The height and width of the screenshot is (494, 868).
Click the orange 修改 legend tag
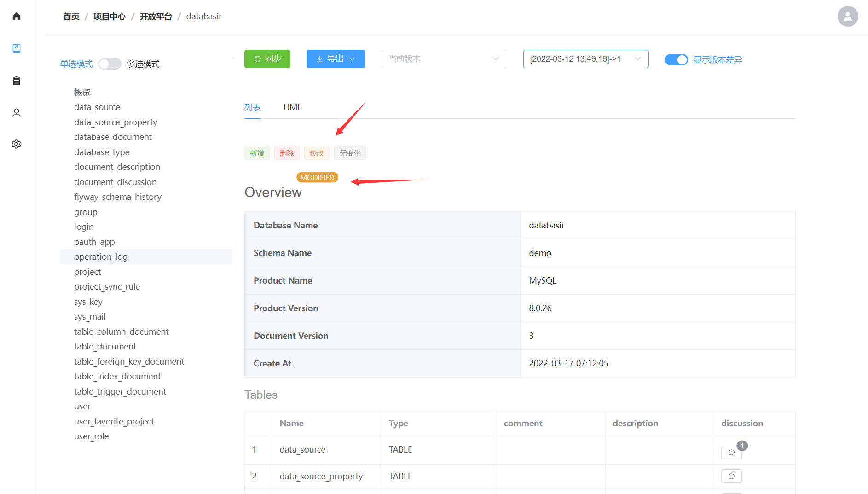pyautogui.click(x=316, y=153)
